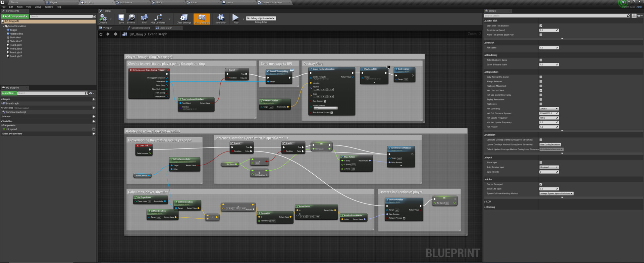Open the Asset menu
The image size is (644, 263).
click(x=20, y=7)
